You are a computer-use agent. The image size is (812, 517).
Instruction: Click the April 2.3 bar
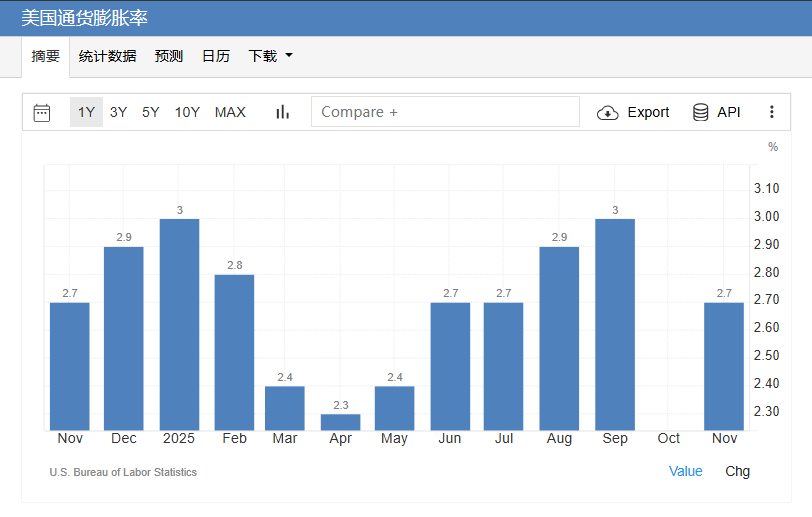(340, 422)
